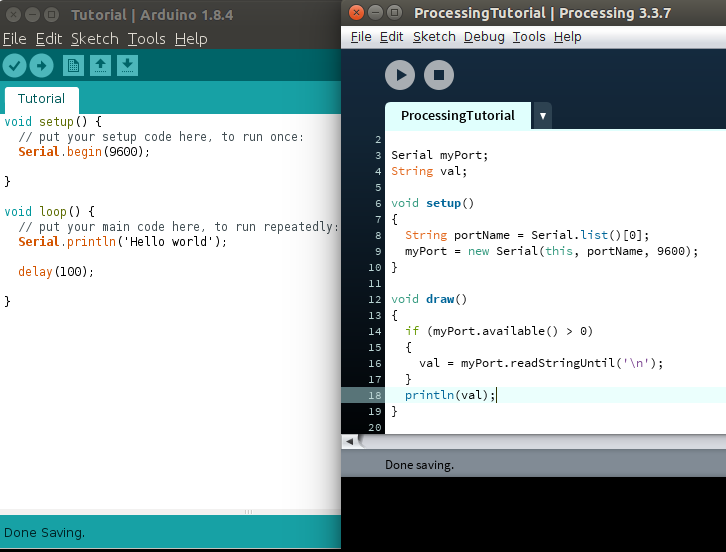726x552 pixels.
Task: Click the Arduino Verify checkmark button
Action: pos(14,66)
